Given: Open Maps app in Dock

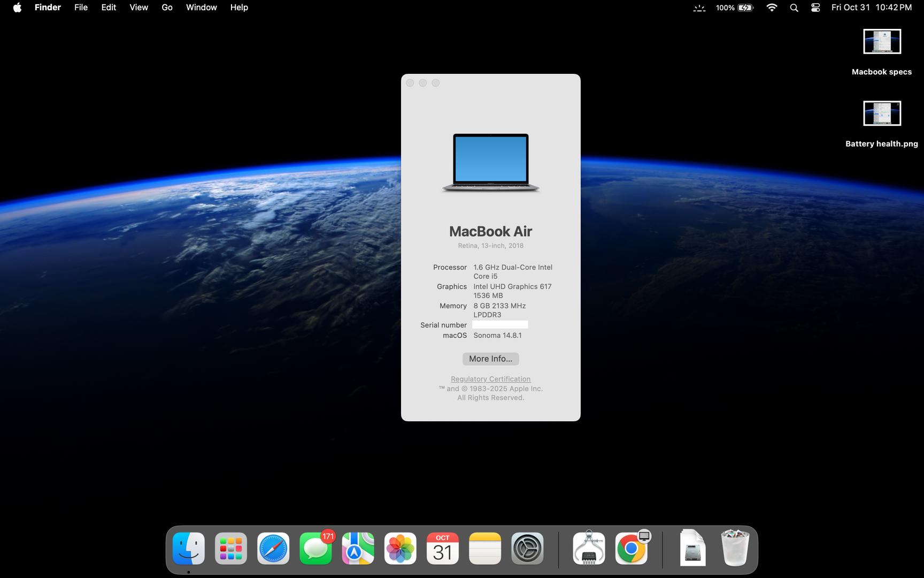Looking at the screenshot, I should pyautogui.click(x=358, y=549).
